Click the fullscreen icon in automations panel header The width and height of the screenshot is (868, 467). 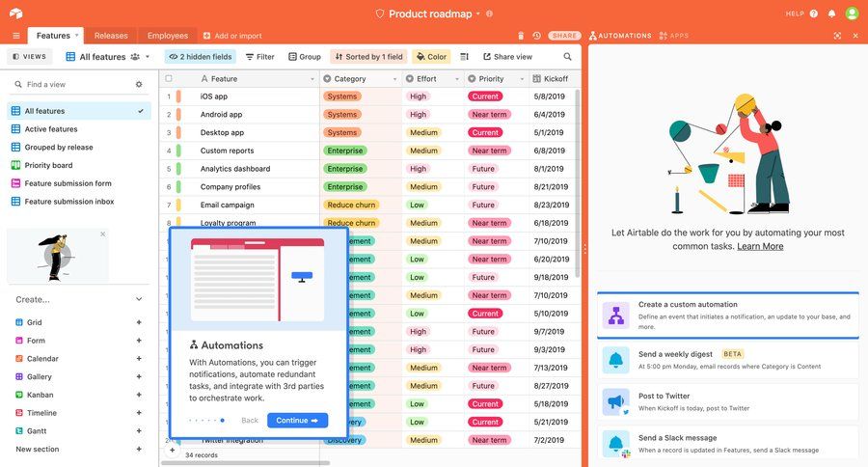837,36
